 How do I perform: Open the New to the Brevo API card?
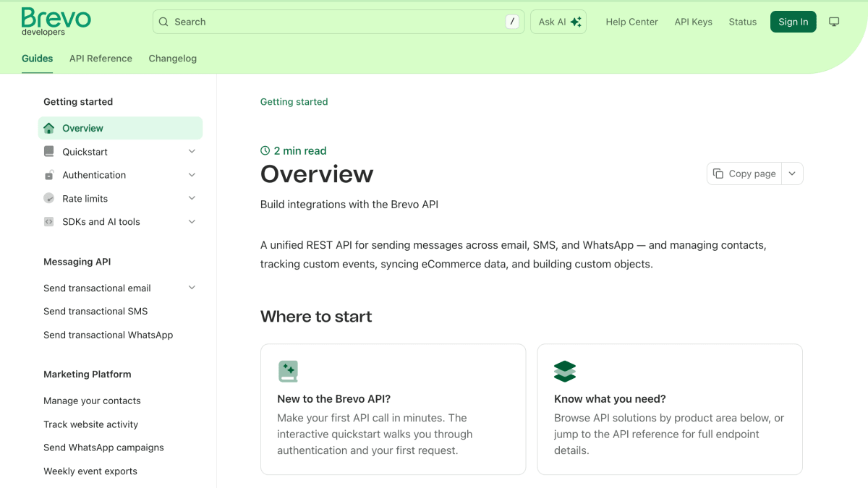(393, 409)
